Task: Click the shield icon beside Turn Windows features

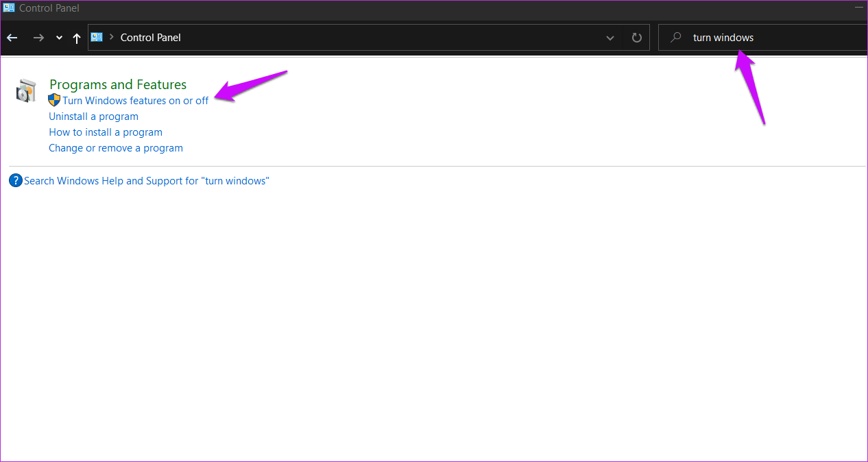Action: point(54,100)
